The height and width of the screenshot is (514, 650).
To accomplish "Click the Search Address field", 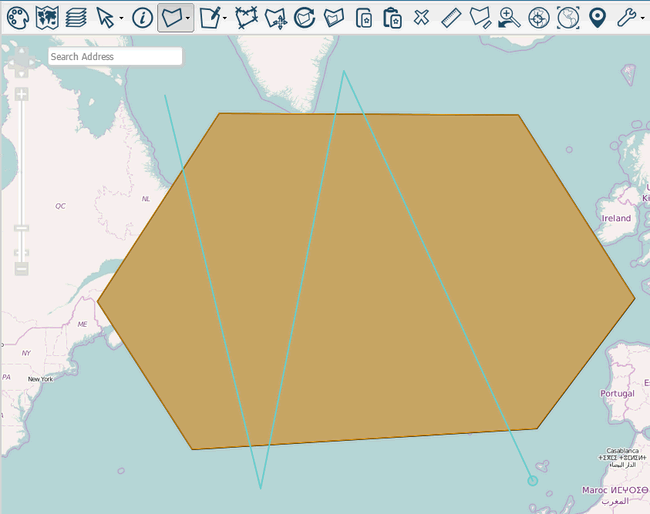I will pyautogui.click(x=115, y=57).
